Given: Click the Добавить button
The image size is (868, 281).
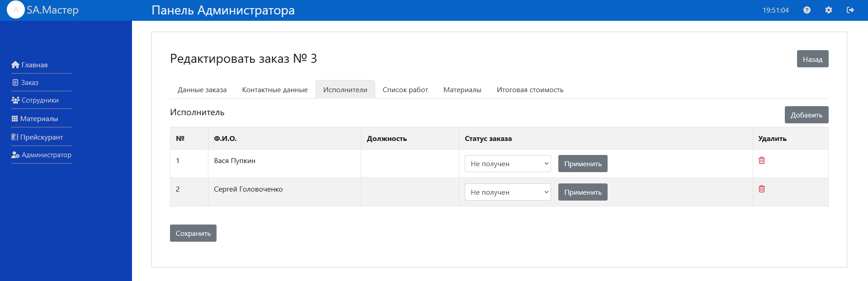Looking at the screenshot, I should [807, 115].
